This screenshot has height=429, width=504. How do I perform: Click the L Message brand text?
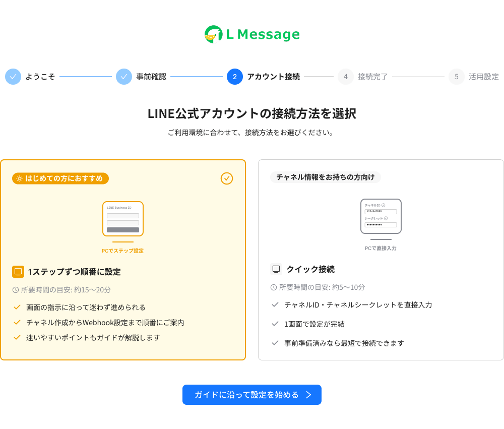coord(263,34)
